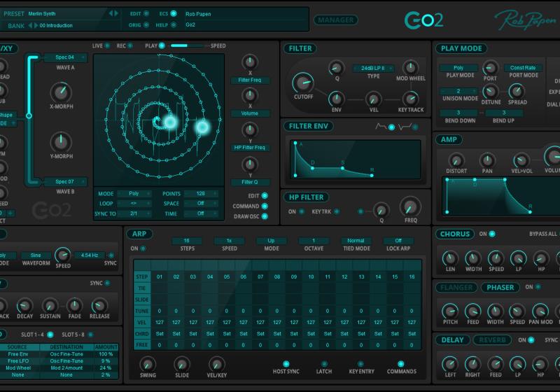Turn HP FILTER ON
Screen dimensions: 560x392
pos(302,211)
